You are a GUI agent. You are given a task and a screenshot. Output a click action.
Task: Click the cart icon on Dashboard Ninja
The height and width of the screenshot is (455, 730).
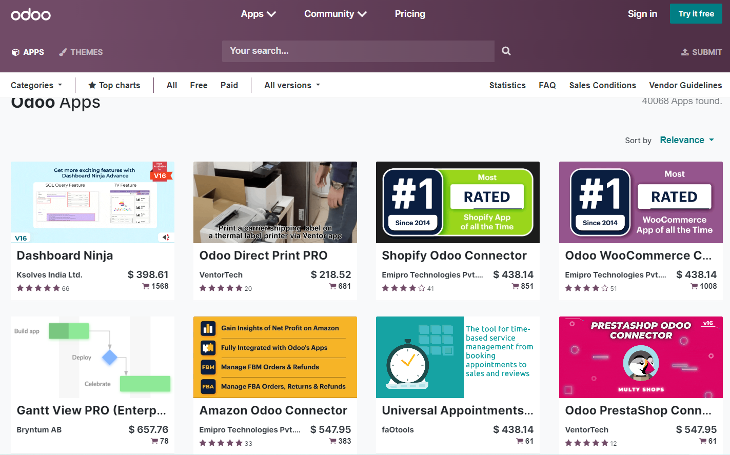click(146, 286)
